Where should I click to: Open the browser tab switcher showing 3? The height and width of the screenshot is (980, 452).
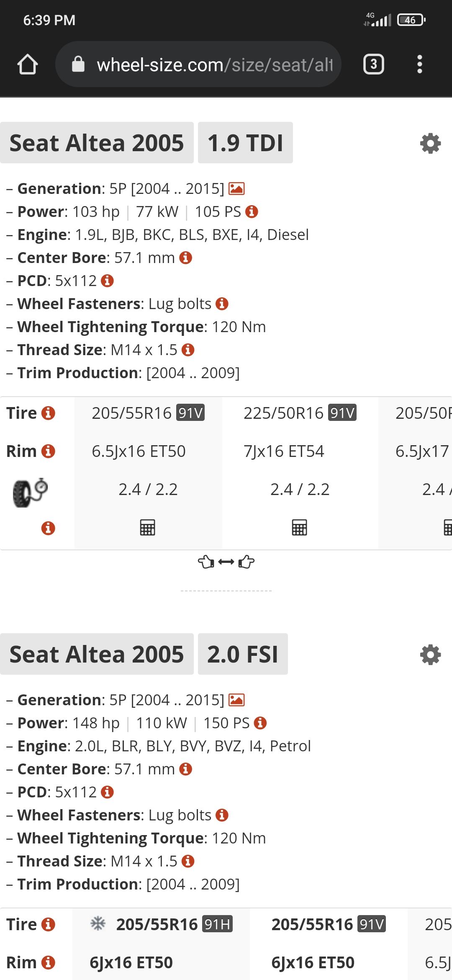pos(373,64)
